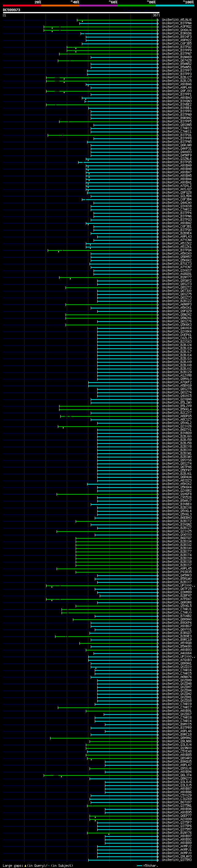Select hit label UniRef100_Q2IOZ6
Screen dimensions: 197x868
pos(176,426)
